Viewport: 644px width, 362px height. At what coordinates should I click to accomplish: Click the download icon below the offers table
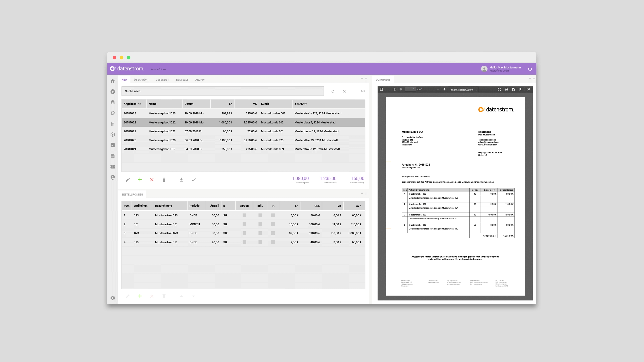181,180
